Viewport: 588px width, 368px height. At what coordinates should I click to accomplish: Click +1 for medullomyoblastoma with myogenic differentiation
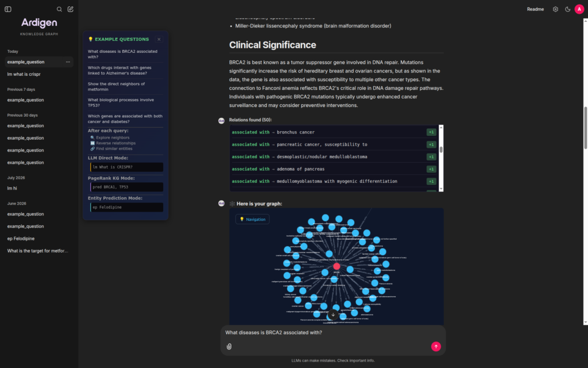(x=431, y=181)
